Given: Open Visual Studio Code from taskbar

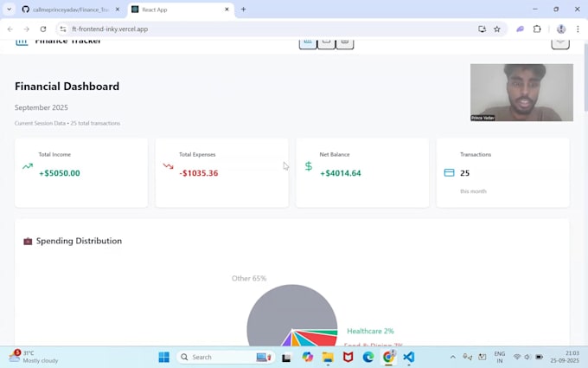Looking at the screenshot, I should point(409,357).
